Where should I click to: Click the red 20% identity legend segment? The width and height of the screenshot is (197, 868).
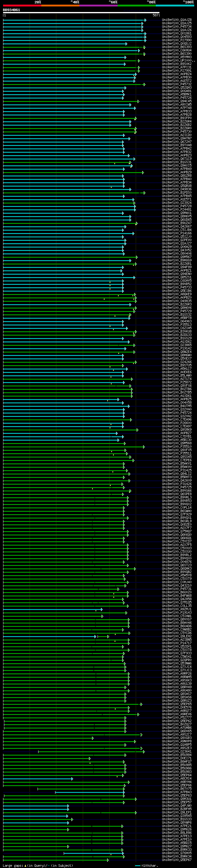point(22,6)
